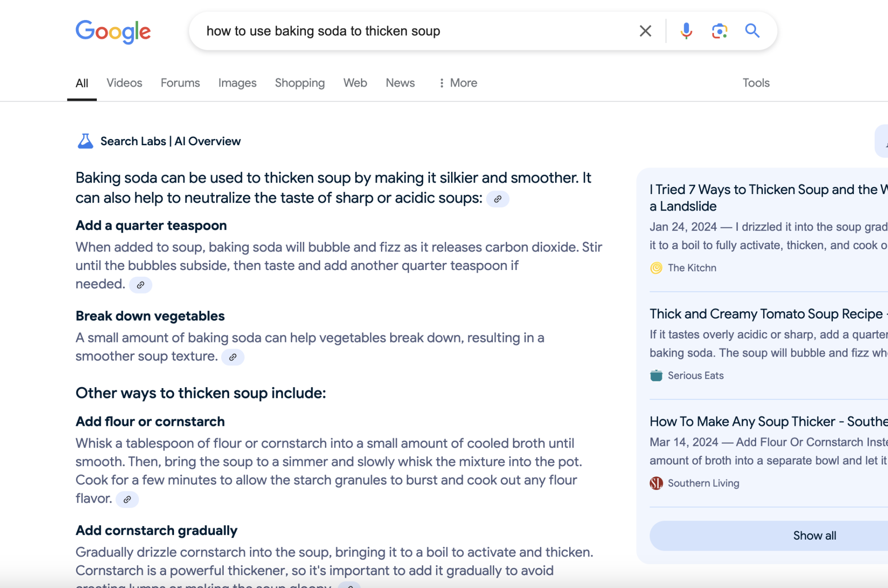Open the citation link icon after the intro paragraph
This screenshot has width=888, height=588.
point(499,199)
